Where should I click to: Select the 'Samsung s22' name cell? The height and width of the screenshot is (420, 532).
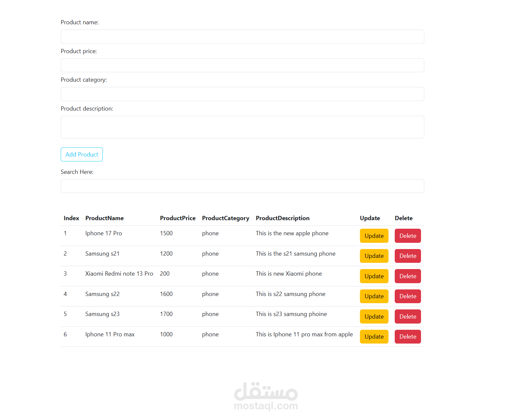[102, 294]
